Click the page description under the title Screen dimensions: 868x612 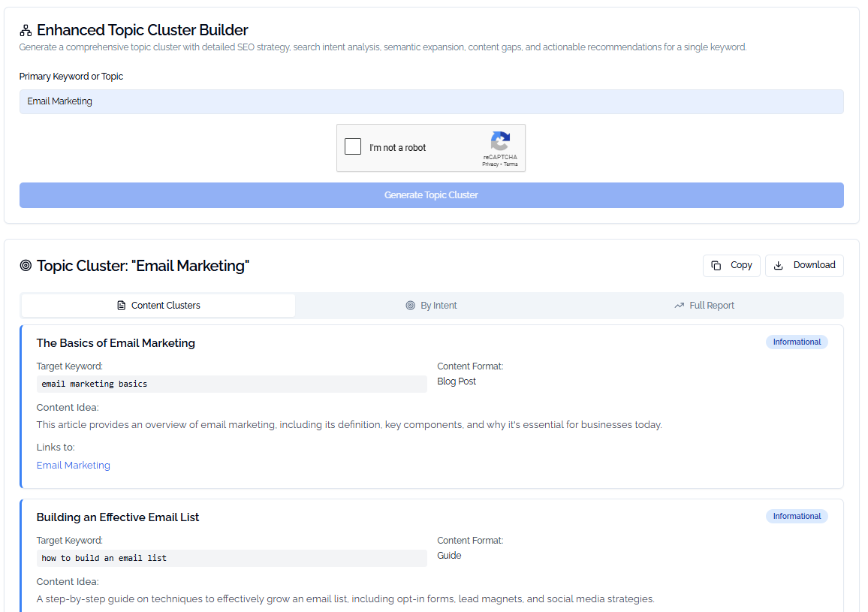(x=383, y=47)
